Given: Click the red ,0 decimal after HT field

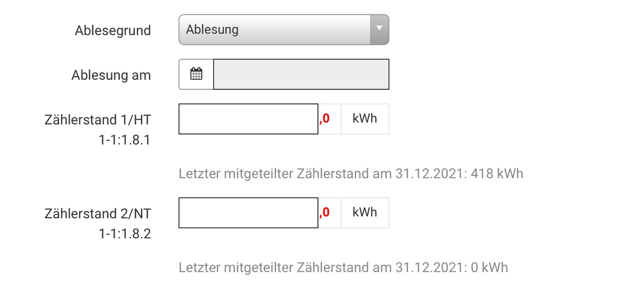Looking at the screenshot, I should click(325, 119).
